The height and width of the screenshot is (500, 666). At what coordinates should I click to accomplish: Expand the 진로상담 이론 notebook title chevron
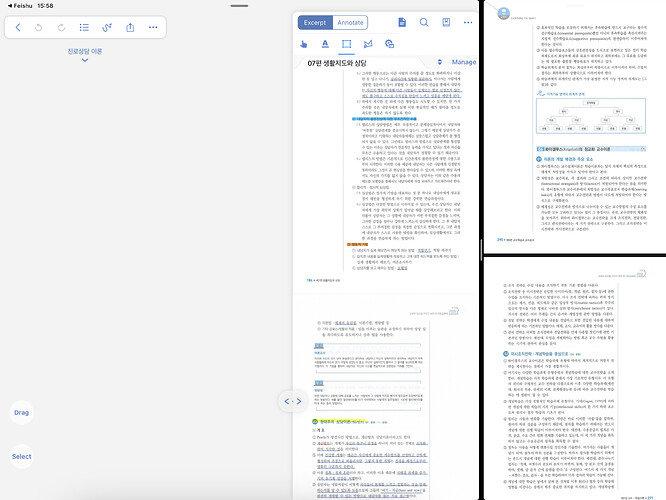[x=85, y=60]
